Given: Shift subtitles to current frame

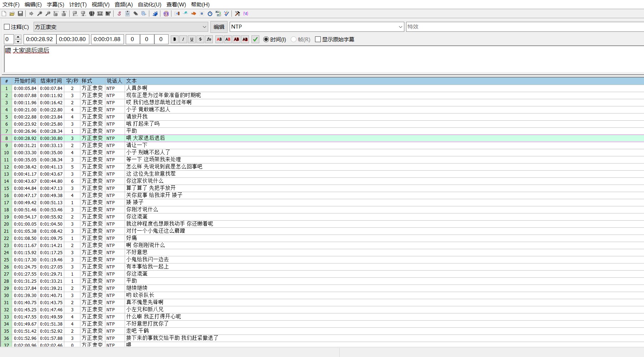Looking at the screenshot, I should (x=108, y=14).
